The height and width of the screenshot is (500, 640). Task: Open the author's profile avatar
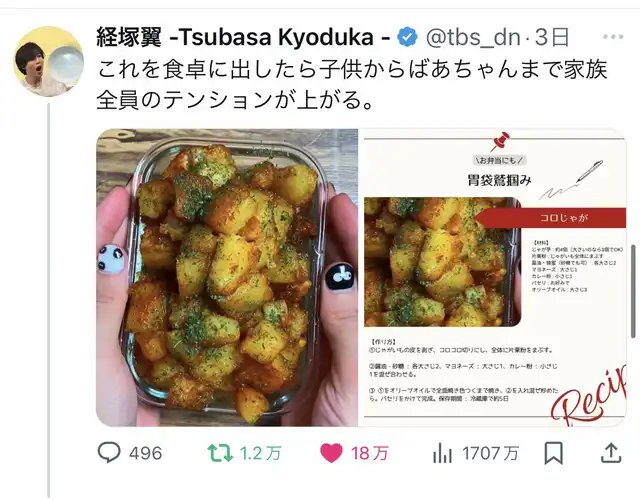click(49, 62)
